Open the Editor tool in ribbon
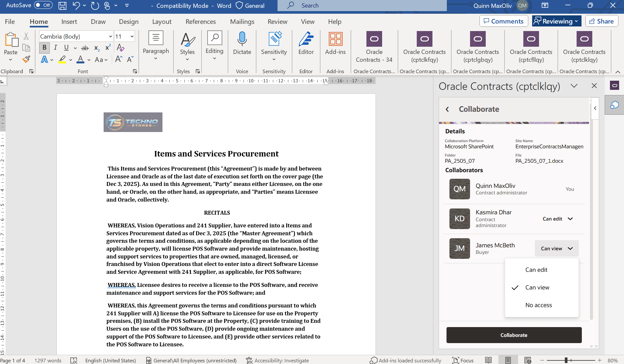The width and height of the screenshot is (624, 364). [306, 43]
